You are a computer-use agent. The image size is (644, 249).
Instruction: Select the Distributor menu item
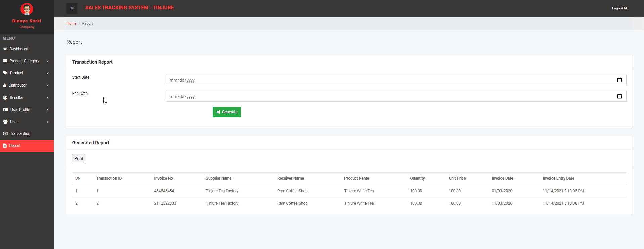point(27,85)
